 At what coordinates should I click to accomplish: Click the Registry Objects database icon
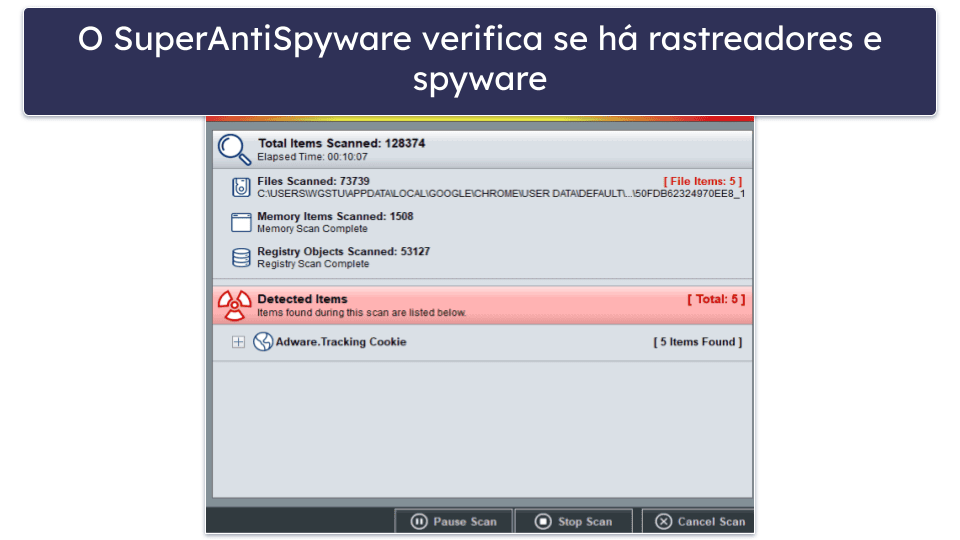(241, 257)
